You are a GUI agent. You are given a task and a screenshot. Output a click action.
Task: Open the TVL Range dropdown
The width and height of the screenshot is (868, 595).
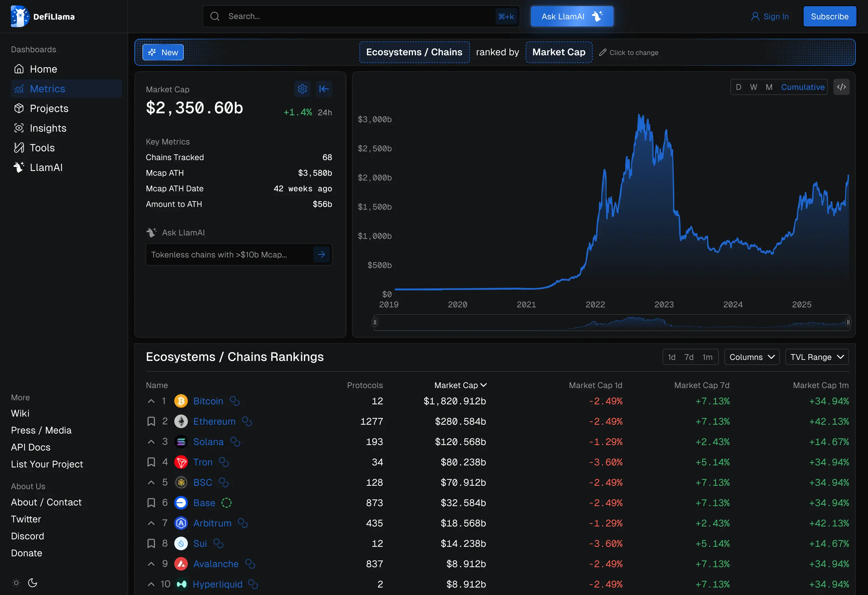coord(817,357)
